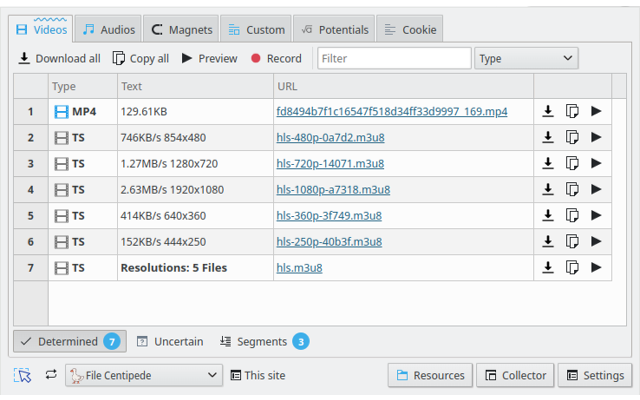Click Download all button

pos(59,58)
